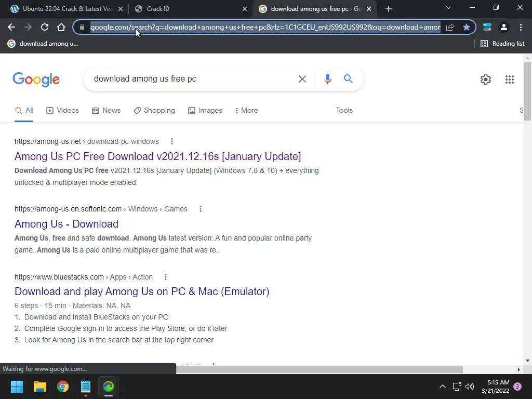This screenshot has height=399, width=532.
Task: Switch to Videos results
Action: point(63,111)
